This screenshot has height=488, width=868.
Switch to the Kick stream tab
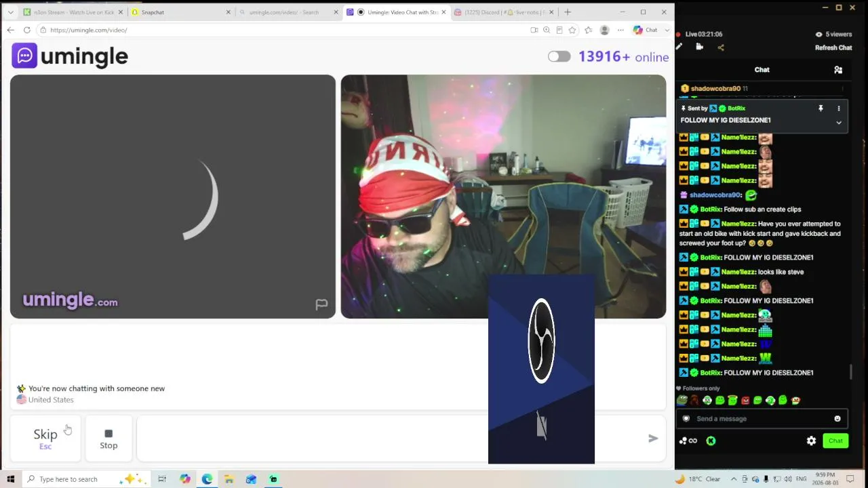click(73, 12)
